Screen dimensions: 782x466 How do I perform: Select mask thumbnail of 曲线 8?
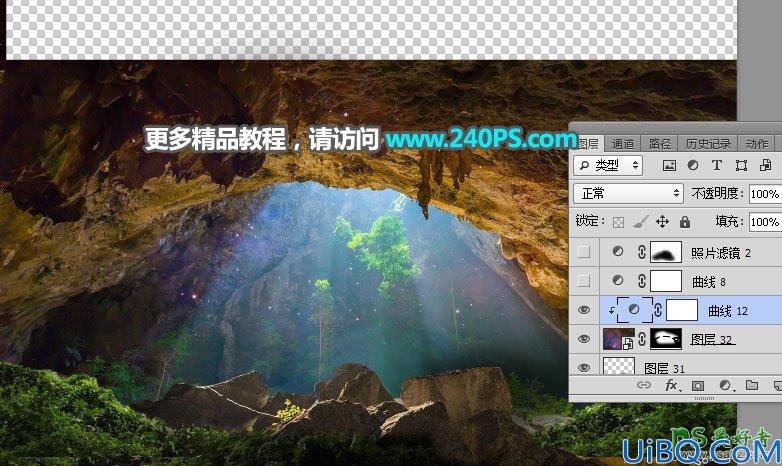666,281
